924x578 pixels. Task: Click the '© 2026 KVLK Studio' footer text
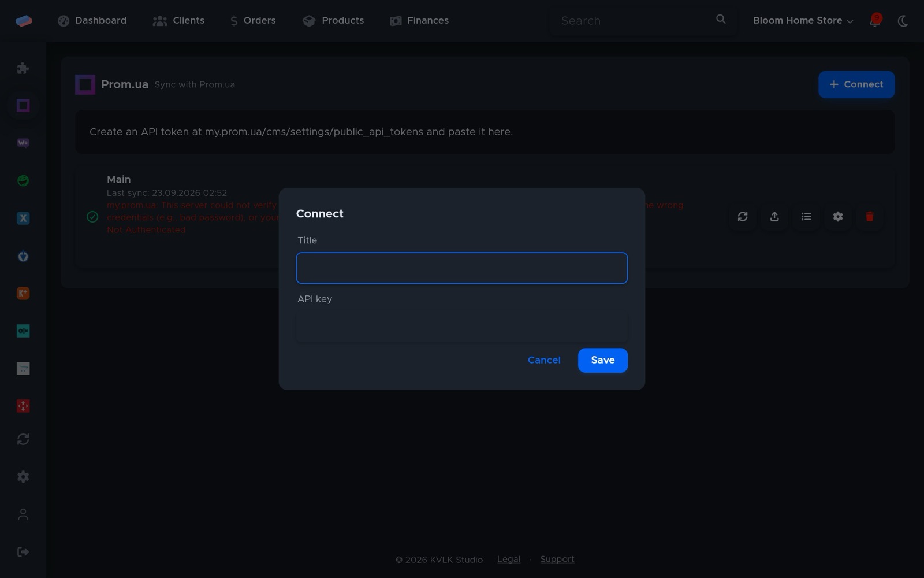coord(439,560)
